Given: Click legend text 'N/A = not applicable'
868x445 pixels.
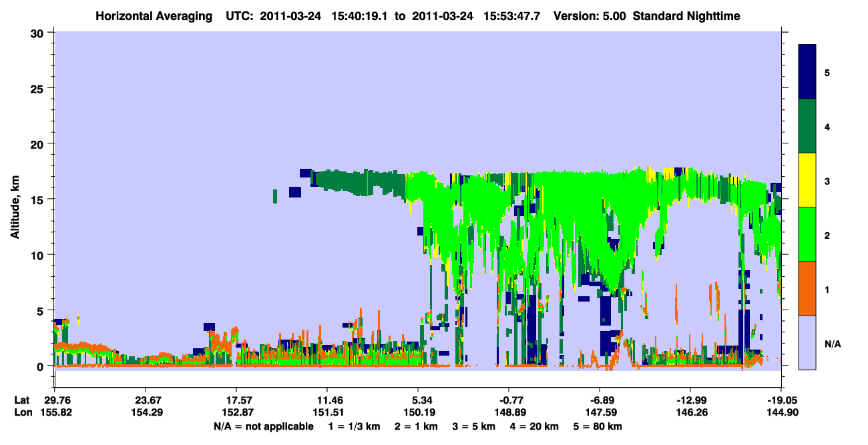Looking at the screenshot, I should 264,426.
